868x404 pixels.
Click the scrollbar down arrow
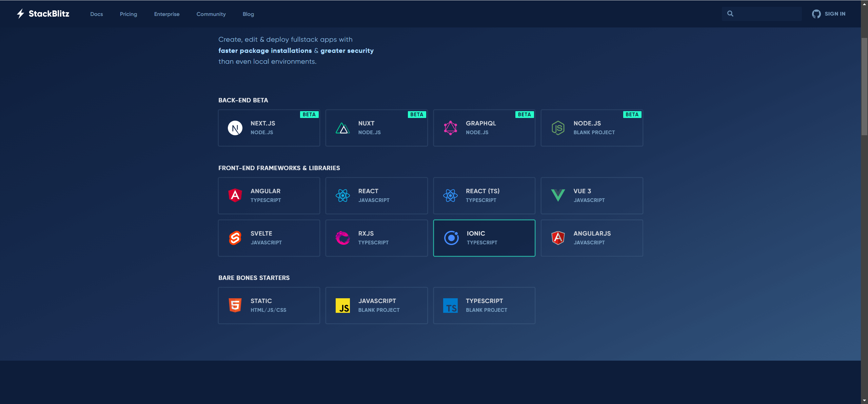864,401
